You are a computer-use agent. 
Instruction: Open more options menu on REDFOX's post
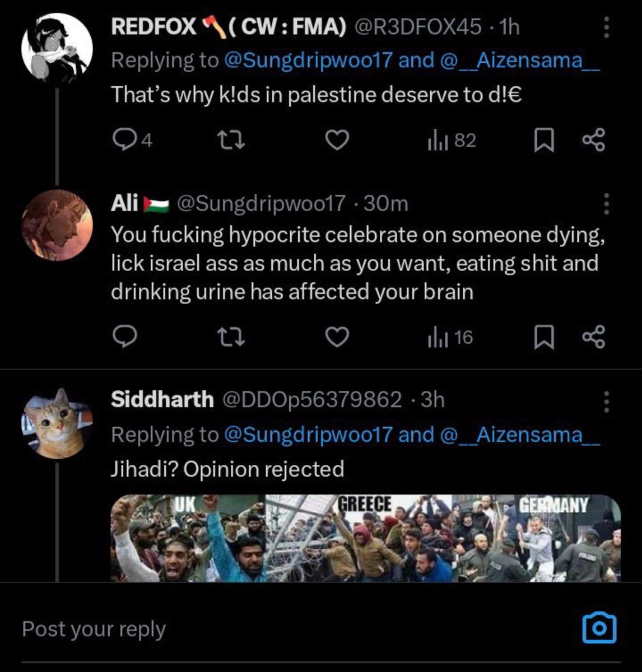click(606, 26)
